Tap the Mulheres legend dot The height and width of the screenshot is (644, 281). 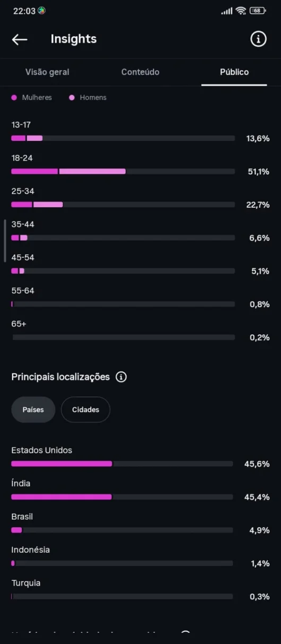point(14,98)
